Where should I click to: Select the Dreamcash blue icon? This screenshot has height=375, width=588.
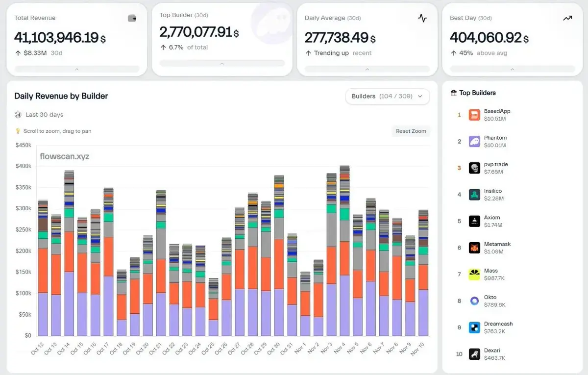[x=474, y=327]
